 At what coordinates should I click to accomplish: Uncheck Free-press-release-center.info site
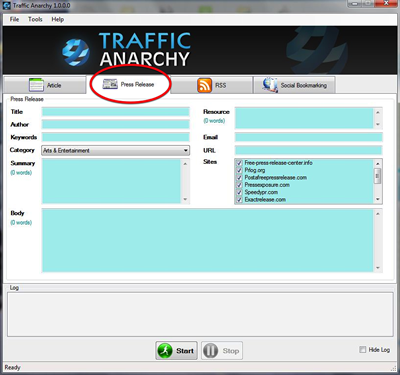239,163
